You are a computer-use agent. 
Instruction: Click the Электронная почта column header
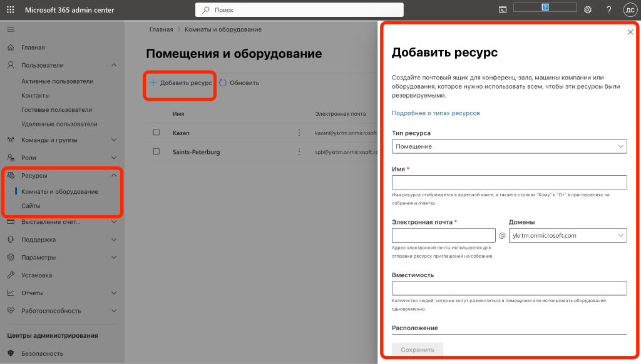(340, 114)
